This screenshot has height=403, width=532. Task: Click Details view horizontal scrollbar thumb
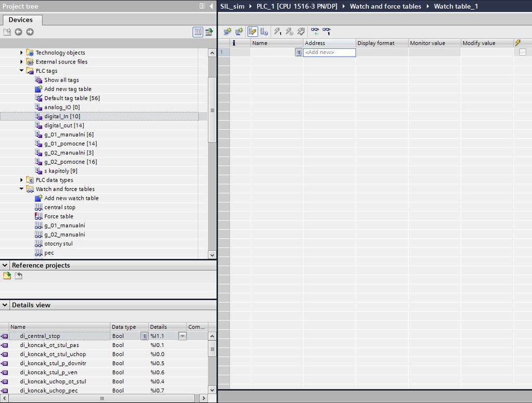pyautogui.click(x=102, y=398)
